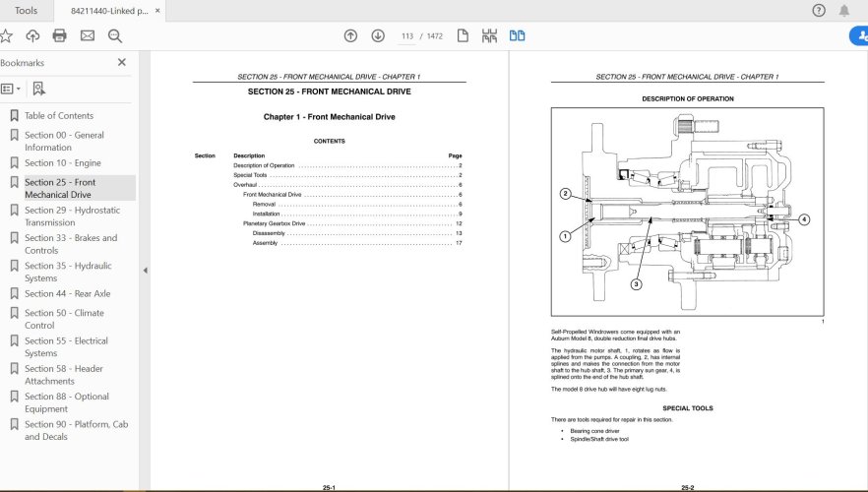The width and height of the screenshot is (868, 492).
Task: Click the page number field 113
Action: point(407,36)
